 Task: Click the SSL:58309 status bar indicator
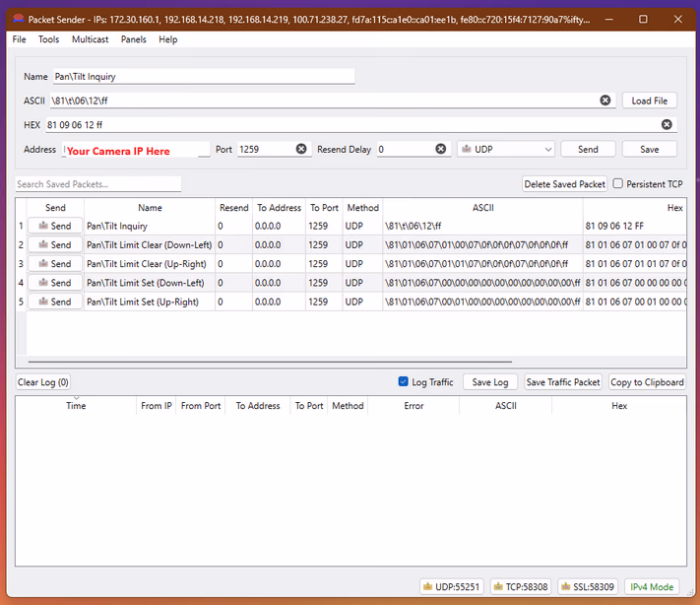pos(588,586)
